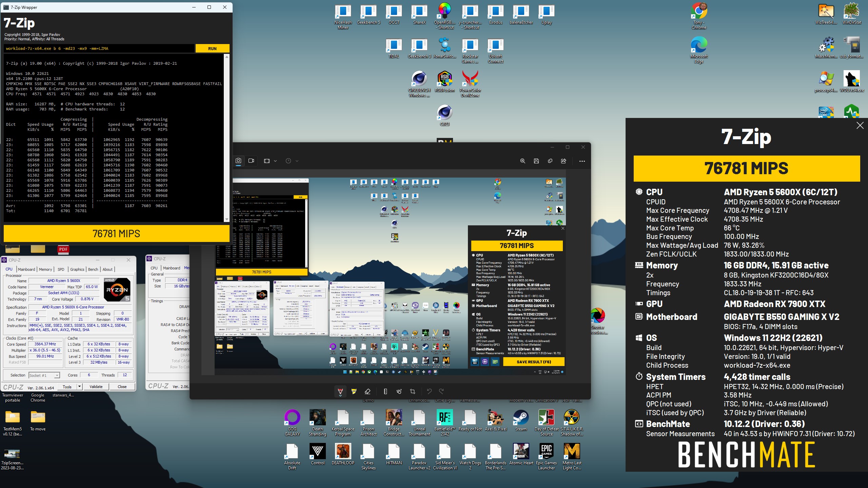Copy the snip to clipboard

click(x=550, y=161)
